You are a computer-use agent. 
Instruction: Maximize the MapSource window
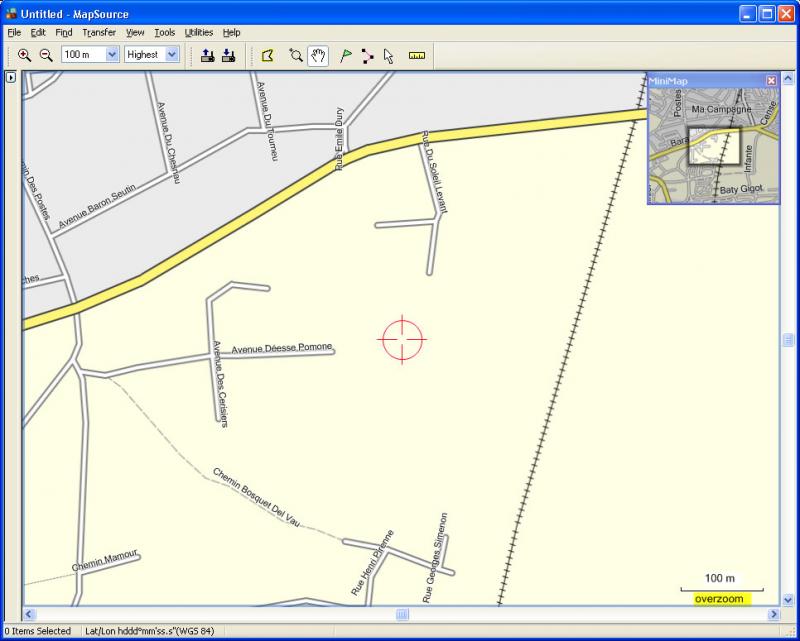click(767, 14)
